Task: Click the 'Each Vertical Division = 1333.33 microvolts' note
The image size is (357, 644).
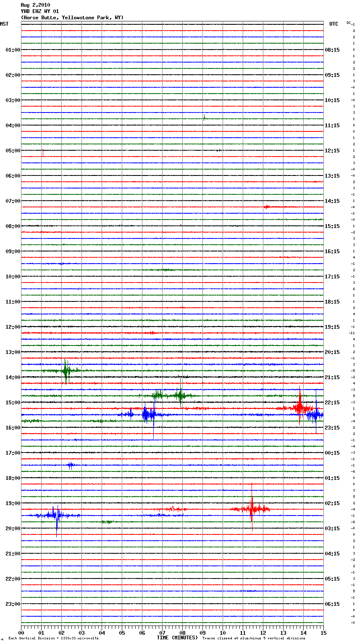Action: click(x=54, y=639)
